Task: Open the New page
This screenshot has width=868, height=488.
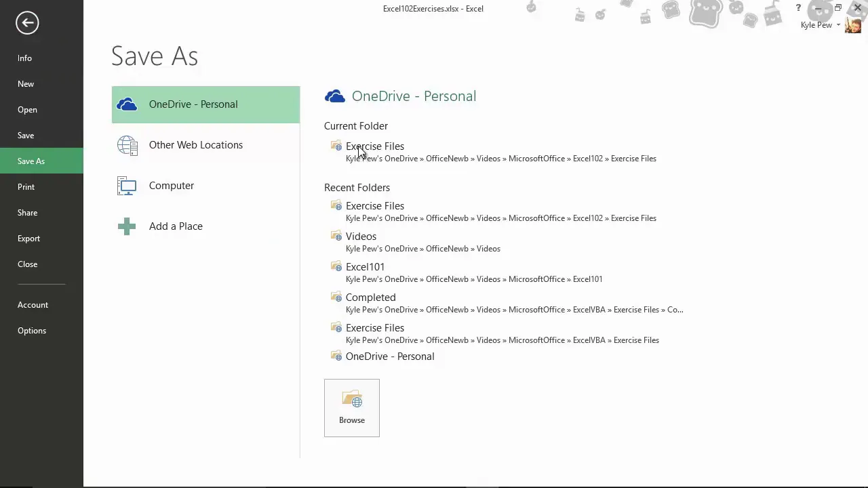Action: pyautogui.click(x=41, y=84)
